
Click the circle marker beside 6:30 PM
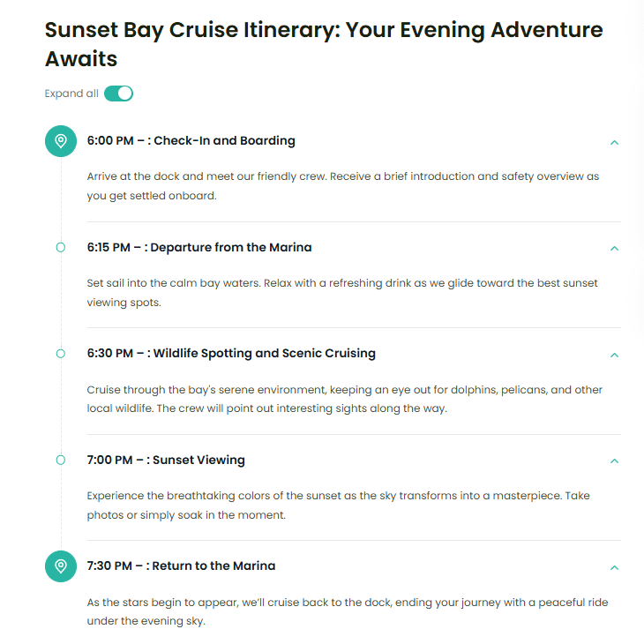(61, 354)
